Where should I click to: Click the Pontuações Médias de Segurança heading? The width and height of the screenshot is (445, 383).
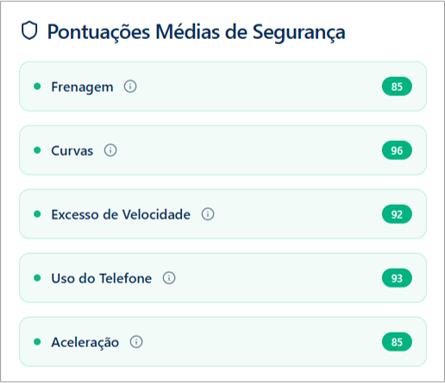click(196, 32)
